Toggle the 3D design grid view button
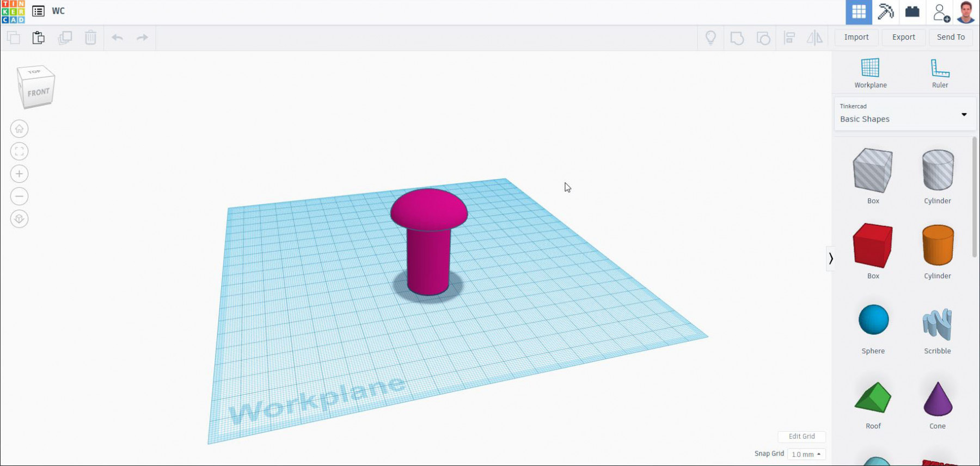The height and width of the screenshot is (466, 980). pyautogui.click(x=859, y=12)
